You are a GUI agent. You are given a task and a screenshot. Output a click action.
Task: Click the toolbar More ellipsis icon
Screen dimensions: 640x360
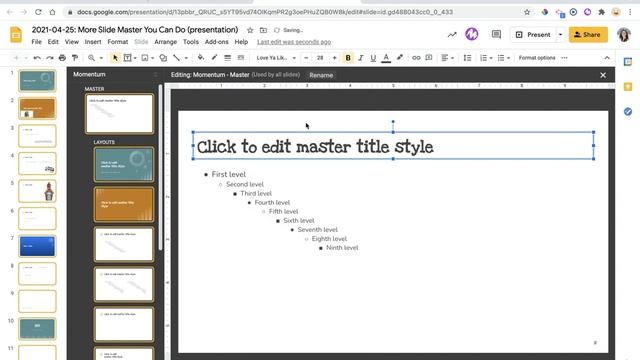564,58
